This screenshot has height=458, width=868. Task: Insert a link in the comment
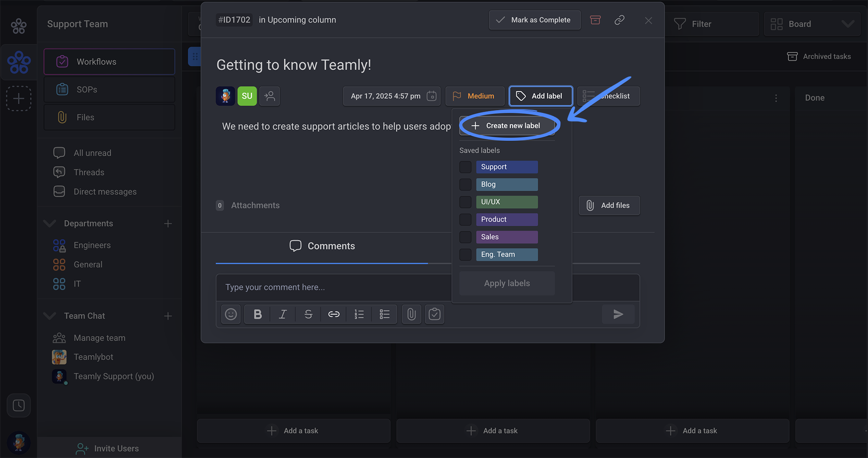pos(334,314)
